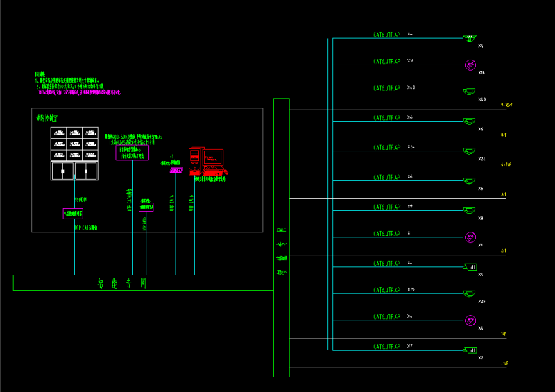Click the tall vertical green switch bar
The image size is (555, 392).
coord(281,237)
